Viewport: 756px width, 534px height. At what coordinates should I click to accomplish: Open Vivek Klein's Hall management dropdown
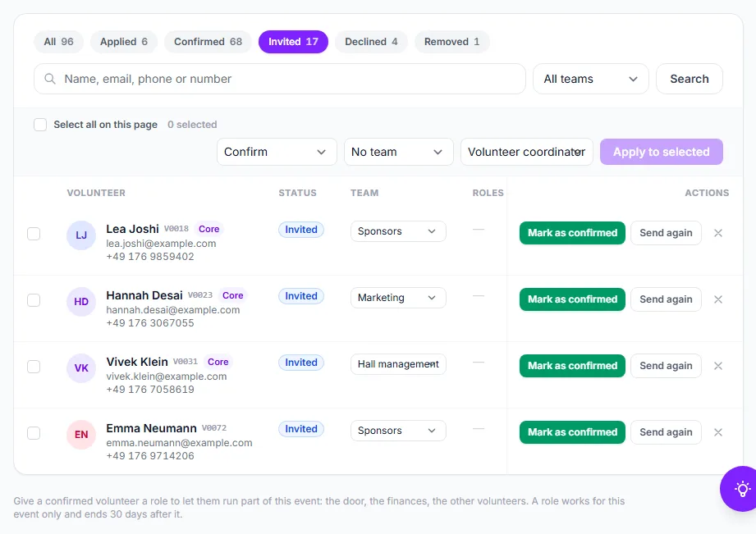[398, 364]
